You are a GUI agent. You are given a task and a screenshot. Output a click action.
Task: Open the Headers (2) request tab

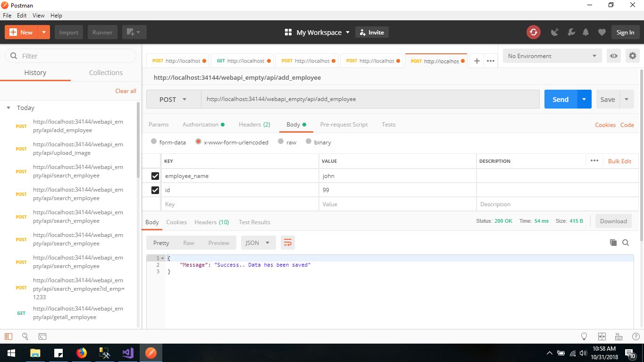[x=254, y=125]
